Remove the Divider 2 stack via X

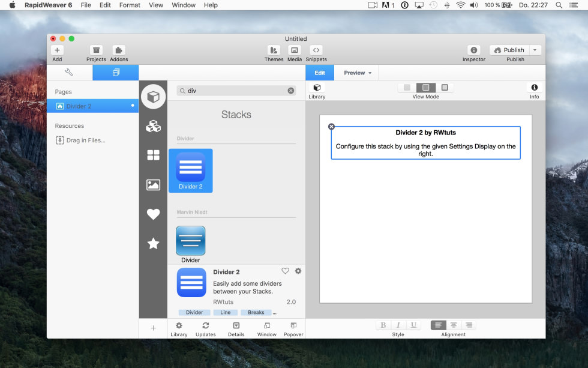[x=331, y=127]
